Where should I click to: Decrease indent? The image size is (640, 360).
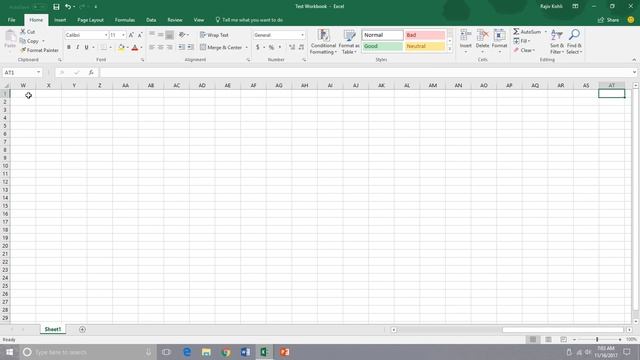pyautogui.click(x=181, y=47)
